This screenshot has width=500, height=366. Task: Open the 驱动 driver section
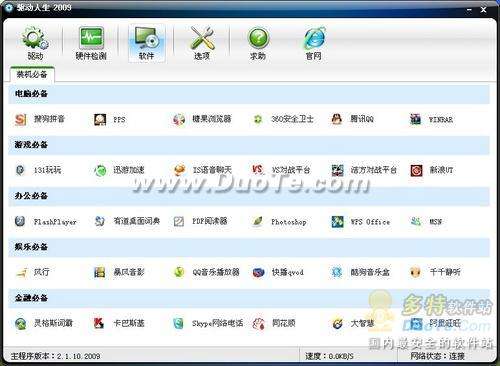pyautogui.click(x=35, y=44)
